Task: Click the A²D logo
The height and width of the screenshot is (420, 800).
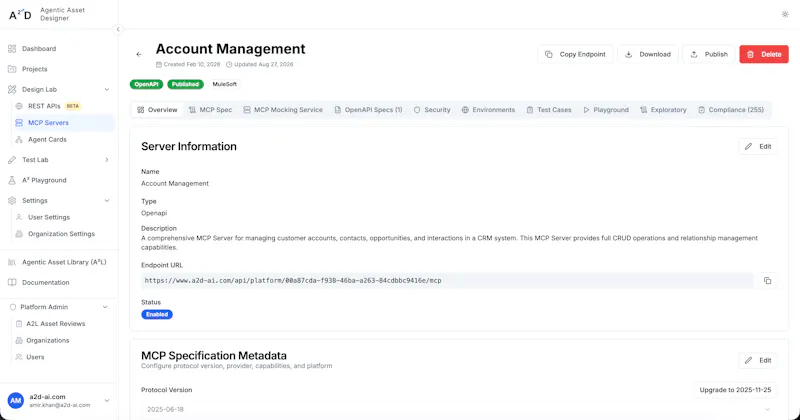Action: coord(20,15)
